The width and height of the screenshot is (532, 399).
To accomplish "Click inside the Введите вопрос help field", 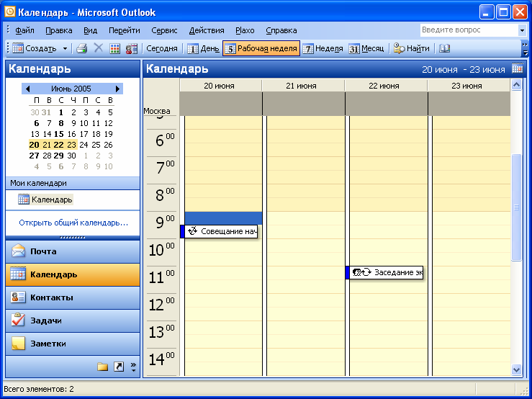I will pos(469,30).
